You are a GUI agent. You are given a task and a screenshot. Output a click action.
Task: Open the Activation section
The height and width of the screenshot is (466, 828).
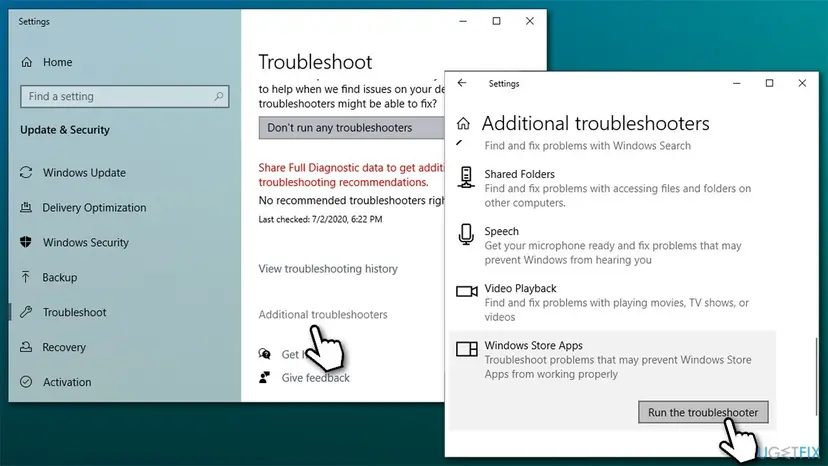[x=67, y=381]
